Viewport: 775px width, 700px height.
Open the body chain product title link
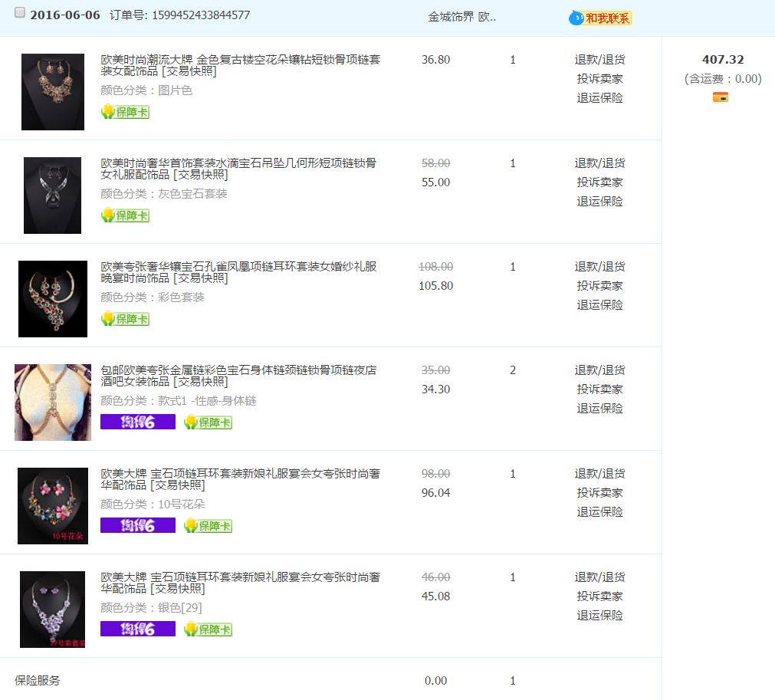click(x=238, y=376)
